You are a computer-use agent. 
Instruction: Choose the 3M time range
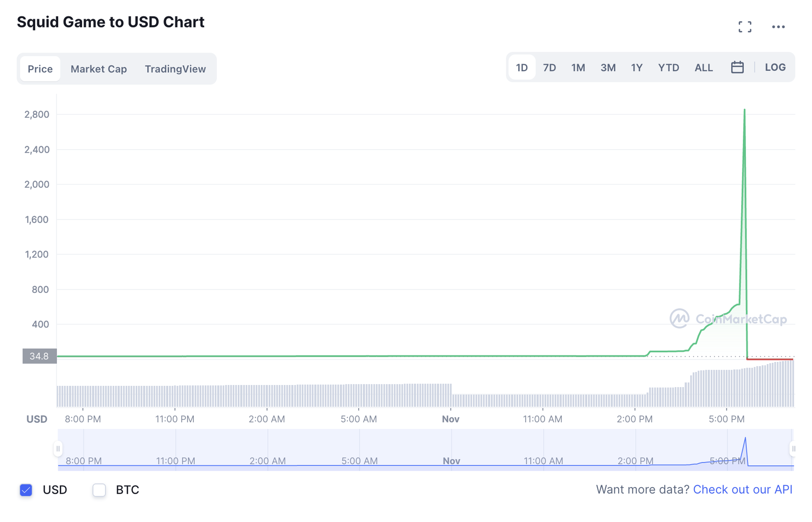[x=608, y=67]
